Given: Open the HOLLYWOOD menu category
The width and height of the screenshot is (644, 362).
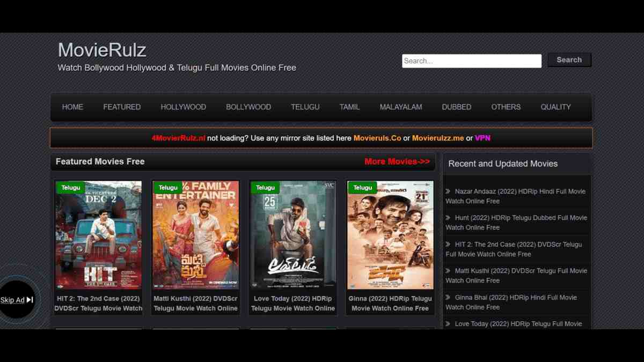Looking at the screenshot, I should pyautogui.click(x=183, y=107).
